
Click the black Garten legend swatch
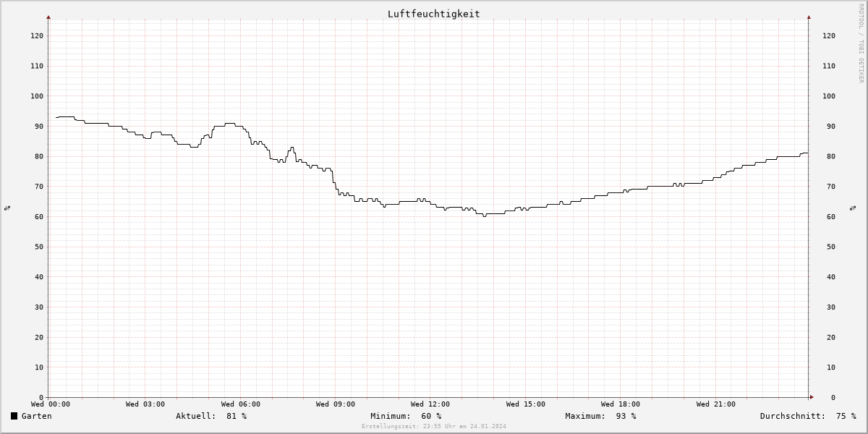coord(14,416)
